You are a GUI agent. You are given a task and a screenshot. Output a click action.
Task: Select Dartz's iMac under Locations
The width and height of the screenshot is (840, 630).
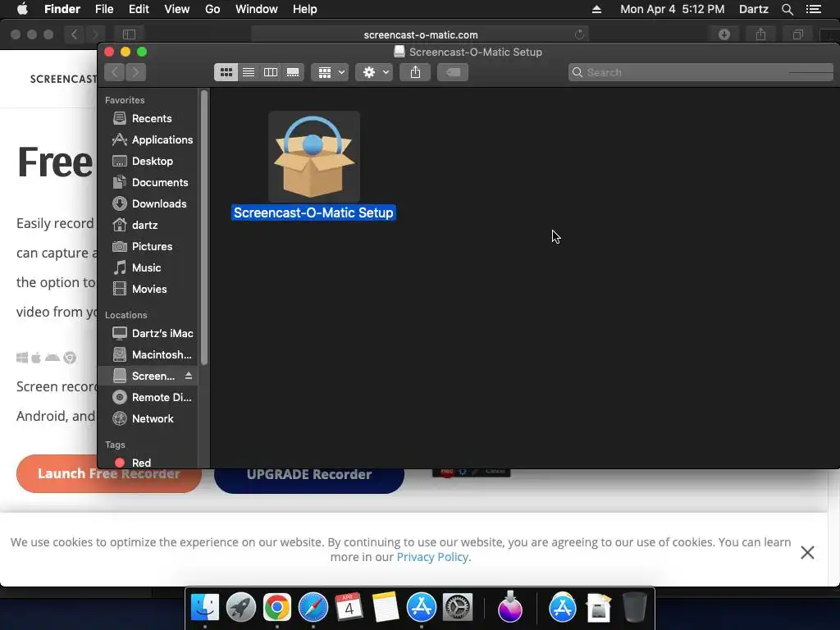(148, 333)
